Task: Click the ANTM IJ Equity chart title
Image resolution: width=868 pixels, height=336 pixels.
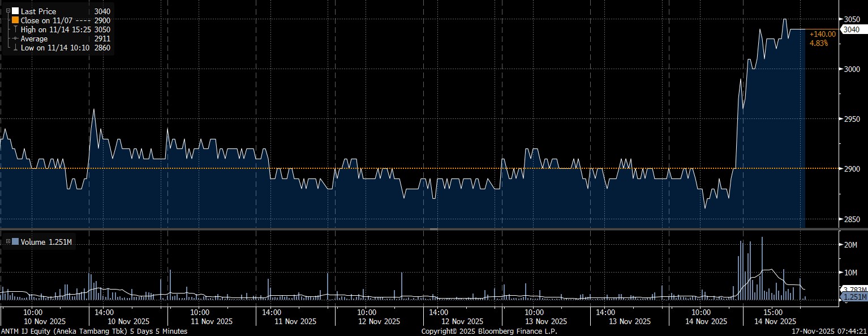Action: point(94,331)
